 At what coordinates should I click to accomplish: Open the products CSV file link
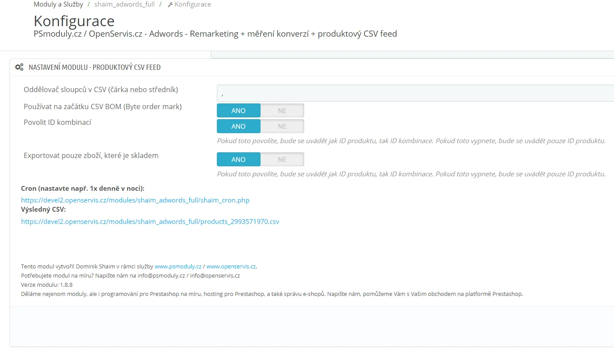tap(150, 221)
